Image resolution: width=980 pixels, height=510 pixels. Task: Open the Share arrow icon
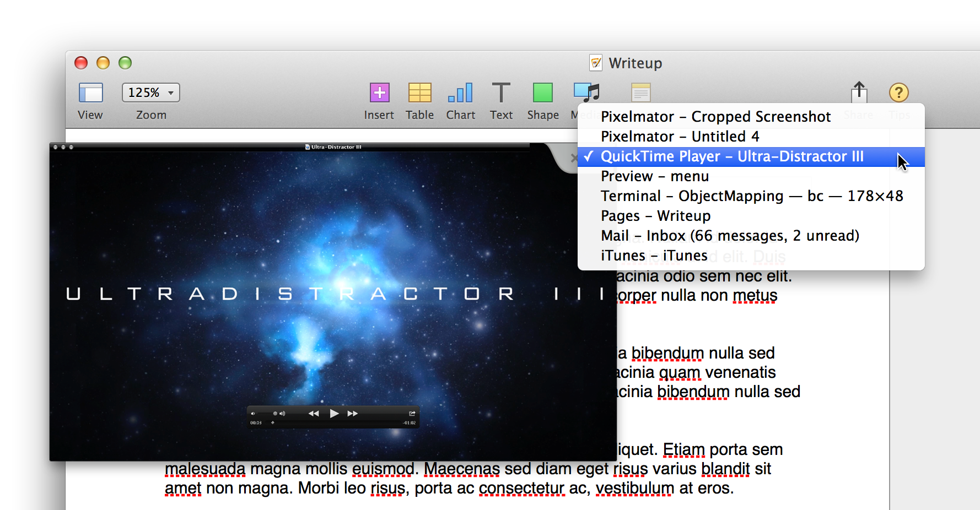tap(859, 92)
